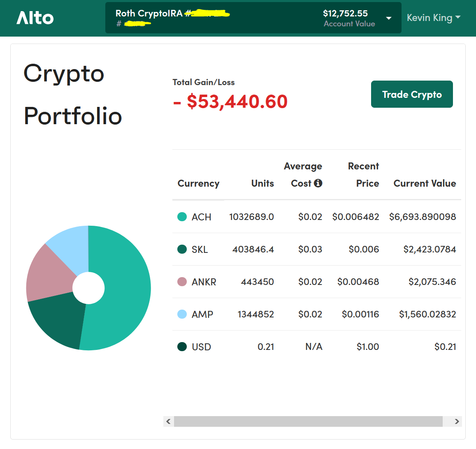Click the AMP light blue legend dot
476x449 pixels.
(x=182, y=314)
